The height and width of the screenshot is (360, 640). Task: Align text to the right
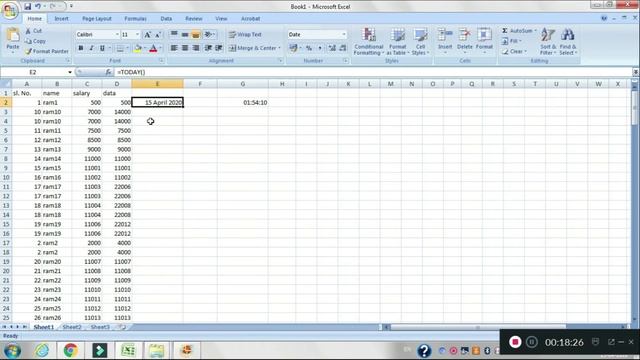[x=196, y=48]
